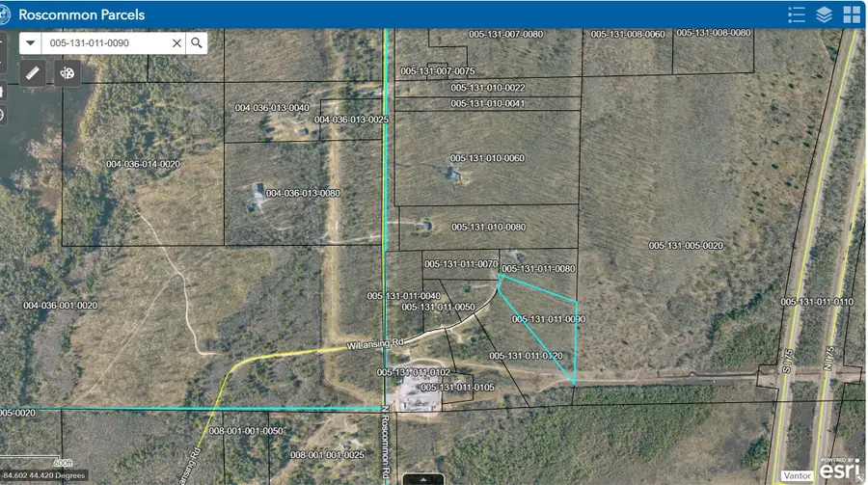The width and height of the screenshot is (868, 485).
Task: Open the Legend widget
Action: tap(796, 15)
